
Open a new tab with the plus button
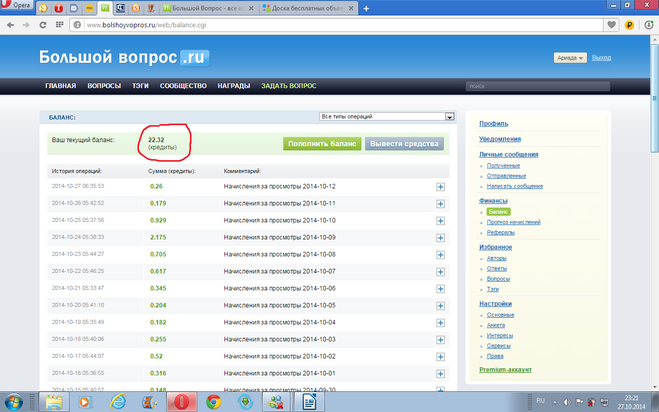(366, 8)
